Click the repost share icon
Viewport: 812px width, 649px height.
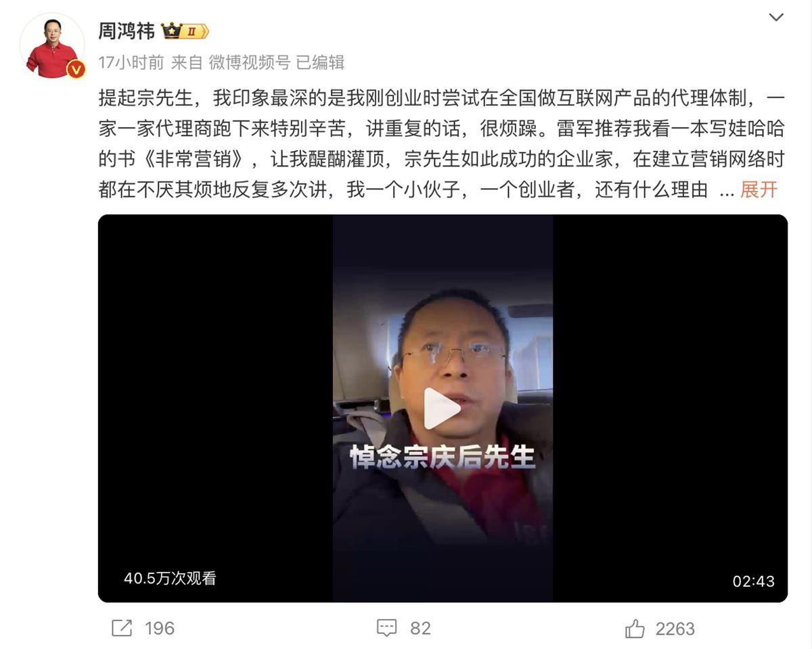click(x=122, y=629)
